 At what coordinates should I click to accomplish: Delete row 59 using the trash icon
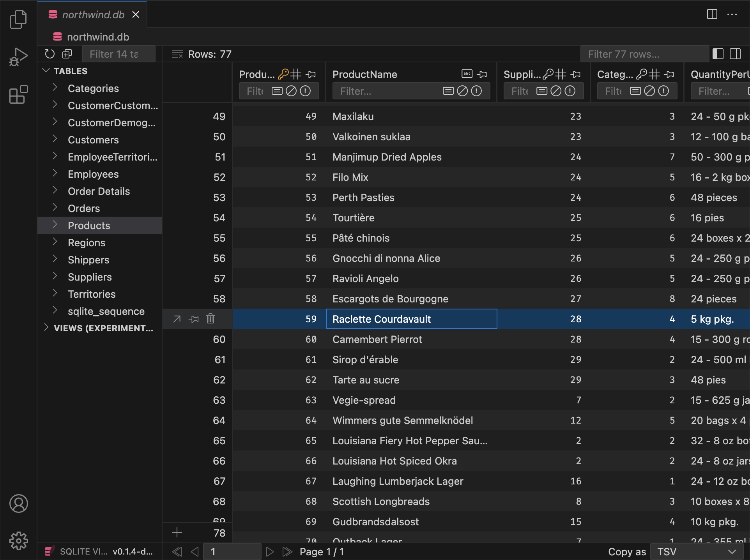210,319
